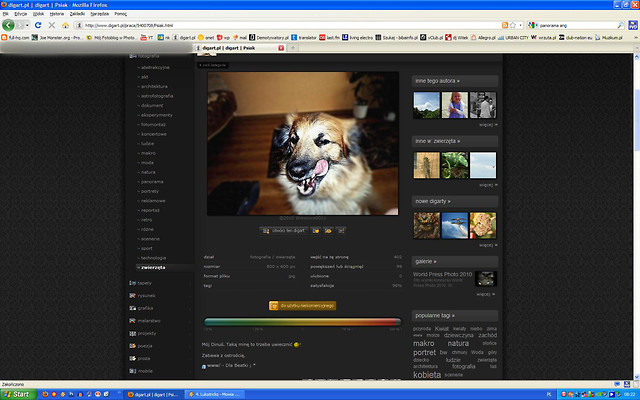Click the search magnifier icon in search box

(620, 25)
